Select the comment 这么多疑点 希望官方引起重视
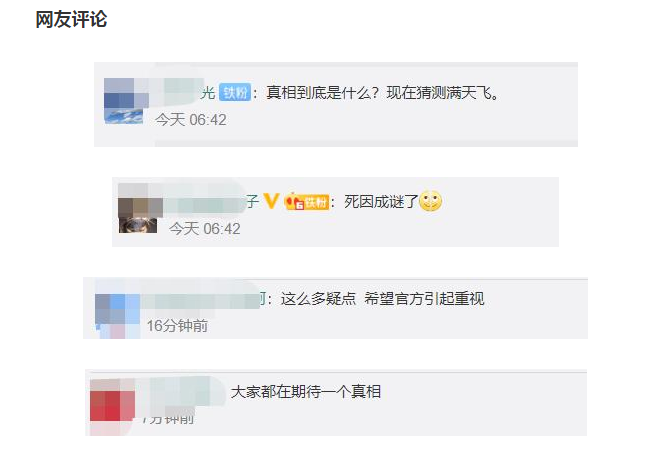 (x=382, y=298)
